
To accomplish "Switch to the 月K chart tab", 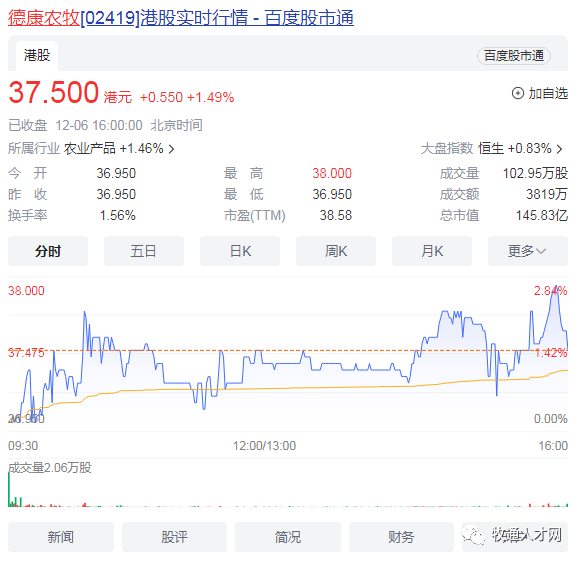I will pos(432,251).
